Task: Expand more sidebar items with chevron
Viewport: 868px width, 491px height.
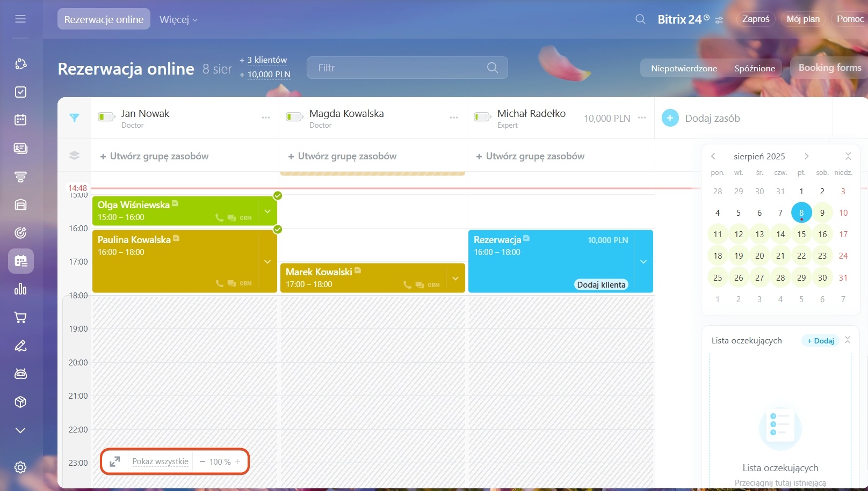Action: point(20,430)
